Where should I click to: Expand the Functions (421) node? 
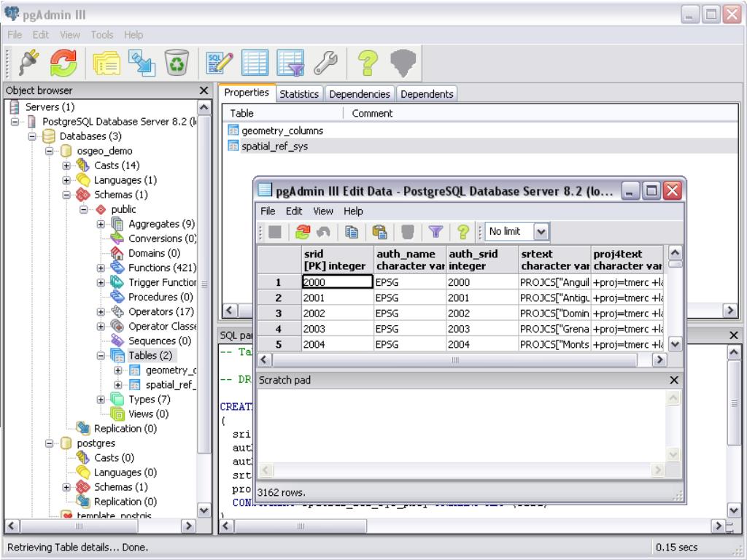[101, 268]
